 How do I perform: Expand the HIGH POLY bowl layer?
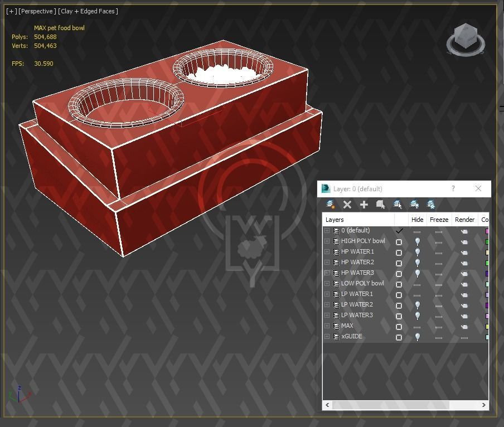point(327,241)
